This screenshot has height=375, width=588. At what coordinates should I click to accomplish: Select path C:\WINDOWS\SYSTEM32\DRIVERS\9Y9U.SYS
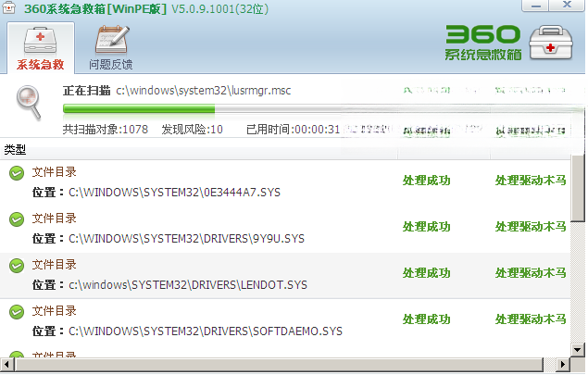[186, 239]
